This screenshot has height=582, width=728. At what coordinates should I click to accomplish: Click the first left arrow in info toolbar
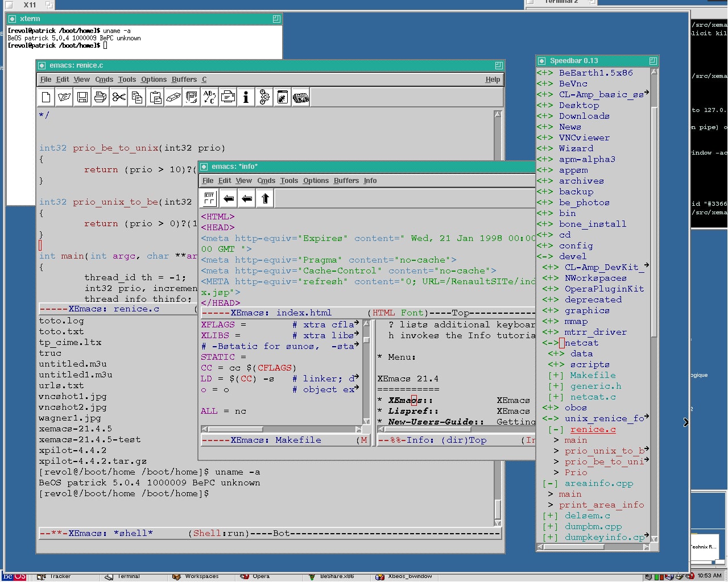click(x=229, y=198)
